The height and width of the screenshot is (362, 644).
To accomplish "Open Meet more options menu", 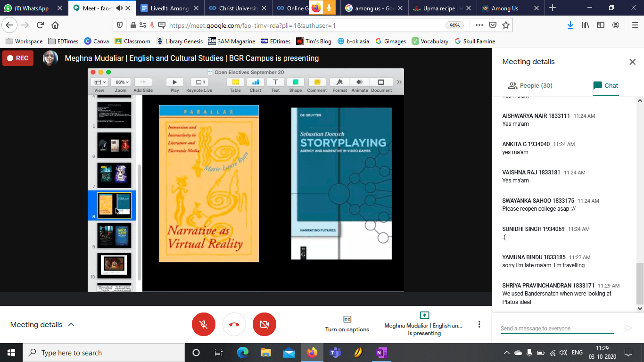I will [479, 324].
